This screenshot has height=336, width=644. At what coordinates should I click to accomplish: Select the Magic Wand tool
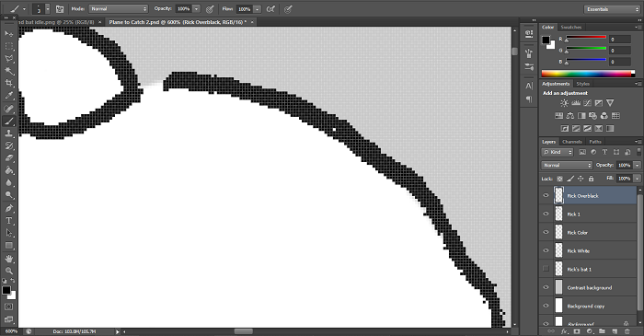point(8,71)
